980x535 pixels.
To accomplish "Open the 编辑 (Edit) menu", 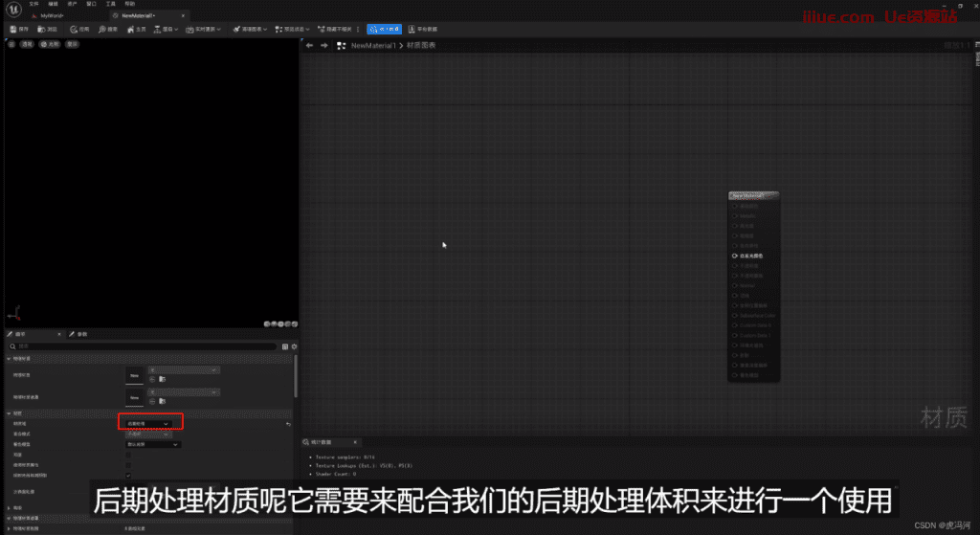I will [x=54, y=4].
